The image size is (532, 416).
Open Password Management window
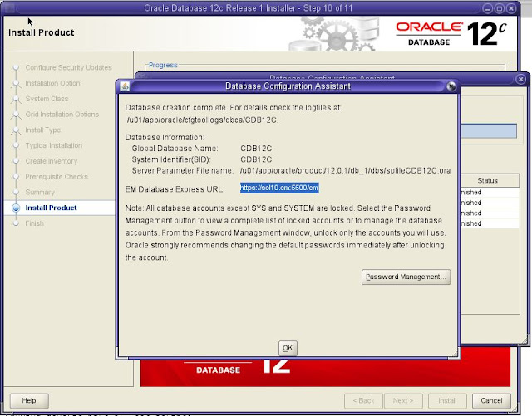click(406, 277)
